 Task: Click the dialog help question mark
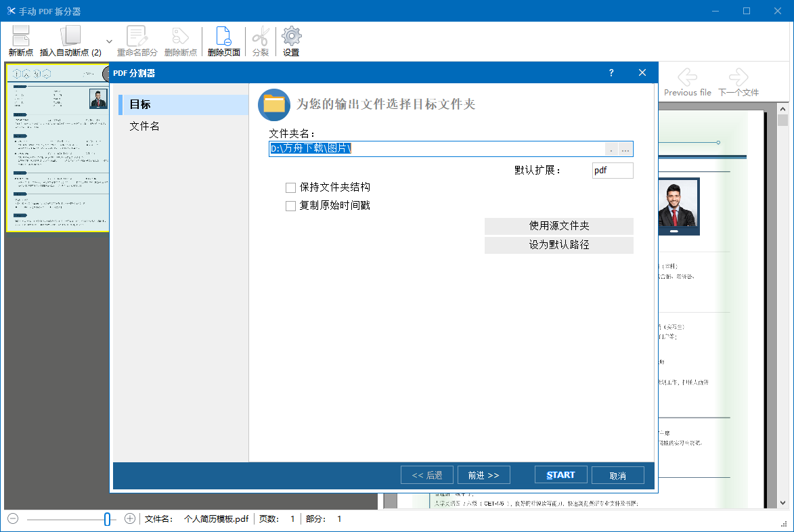pyautogui.click(x=611, y=73)
